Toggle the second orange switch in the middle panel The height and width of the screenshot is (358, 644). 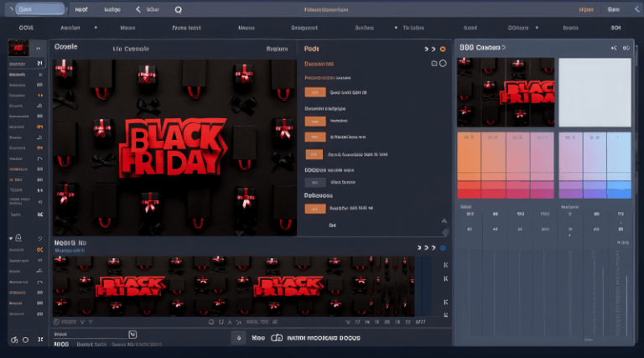coord(315,121)
